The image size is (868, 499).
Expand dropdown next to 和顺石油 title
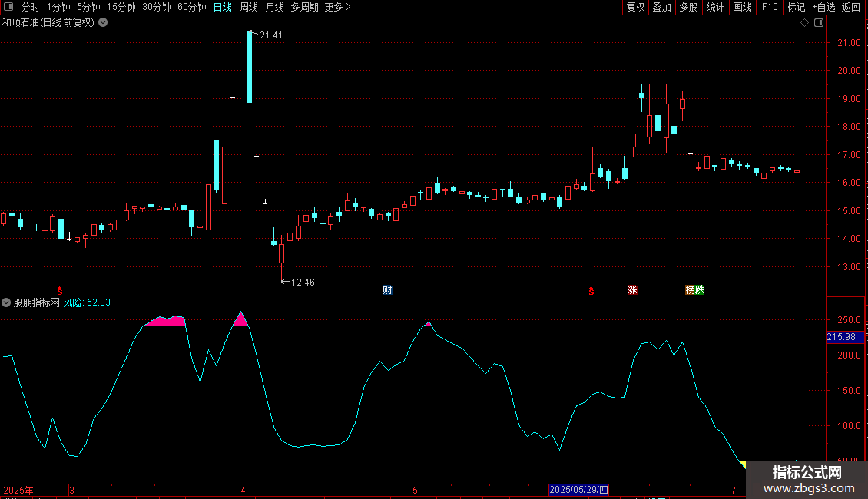click(x=103, y=23)
